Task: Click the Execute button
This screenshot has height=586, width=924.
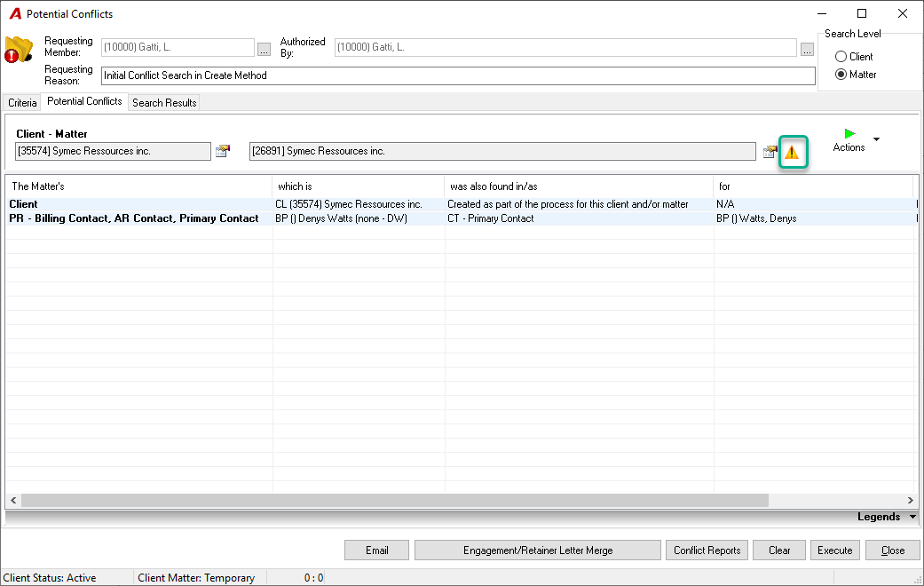Action: (835, 550)
